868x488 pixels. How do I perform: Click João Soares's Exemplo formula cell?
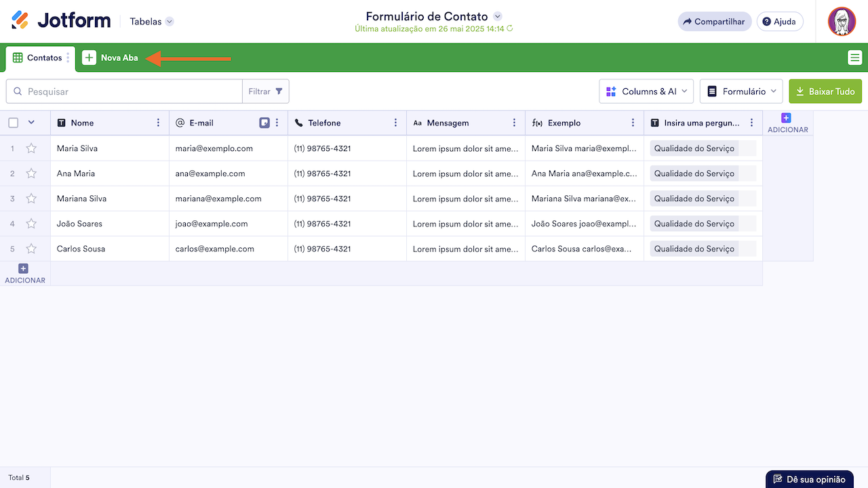tap(585, 224)
